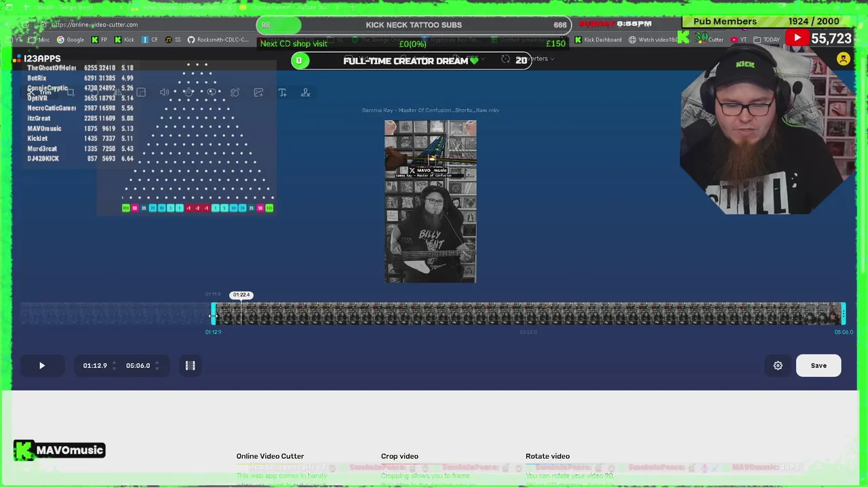868x488 pixels.
Task: Click the right trim handle on timeline
Action: [843, 314]
